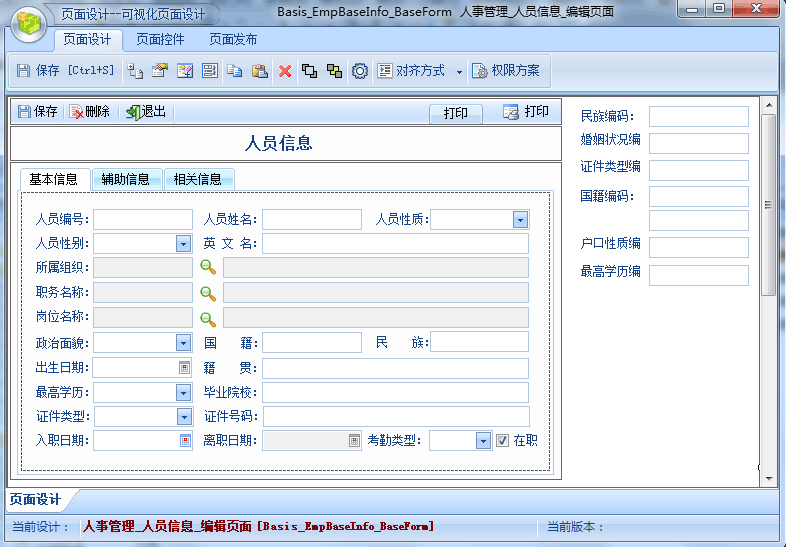Switch to the 页面发布 ribbon tab
Screen dimensions: 786x547
(x=233, y=40)
